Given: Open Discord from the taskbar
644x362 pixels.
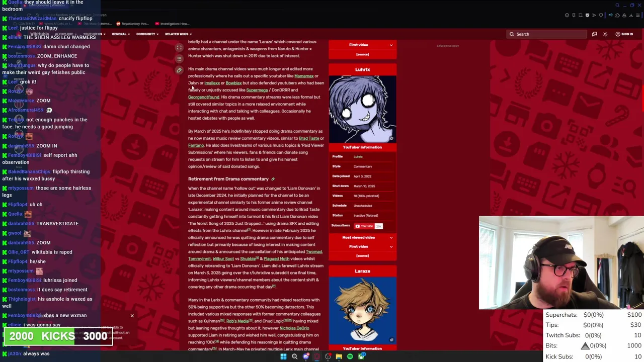Looking at the screenshot, I should click(305, 356).
